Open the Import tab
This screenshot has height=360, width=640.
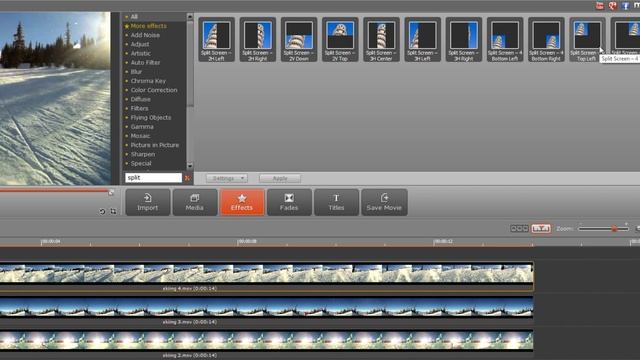point(148,202)
